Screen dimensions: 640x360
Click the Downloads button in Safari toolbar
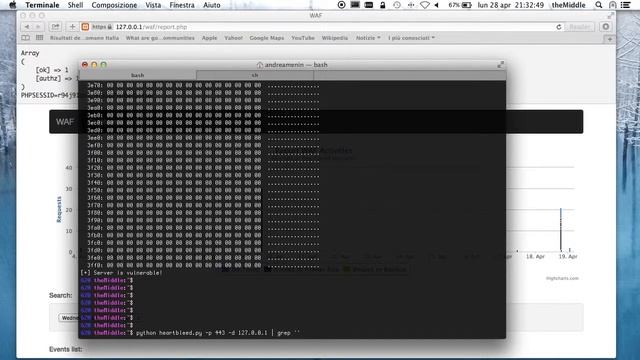tap(606, 27)
